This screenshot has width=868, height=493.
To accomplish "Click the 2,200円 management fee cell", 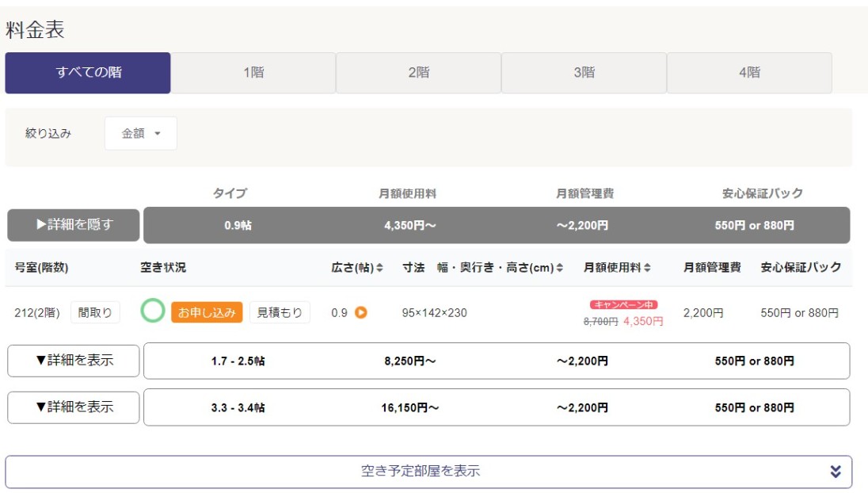I will coord(703,313).
